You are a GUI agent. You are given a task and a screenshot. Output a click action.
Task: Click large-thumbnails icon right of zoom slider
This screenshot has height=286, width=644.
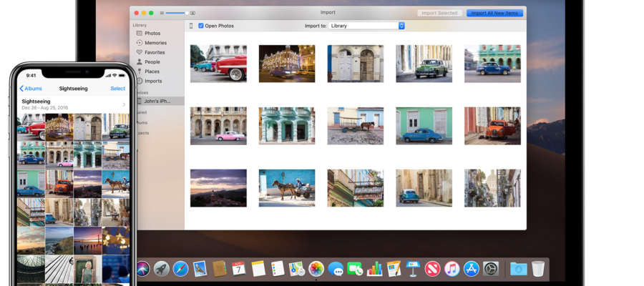pyautogui.click(x=192, y=13)
